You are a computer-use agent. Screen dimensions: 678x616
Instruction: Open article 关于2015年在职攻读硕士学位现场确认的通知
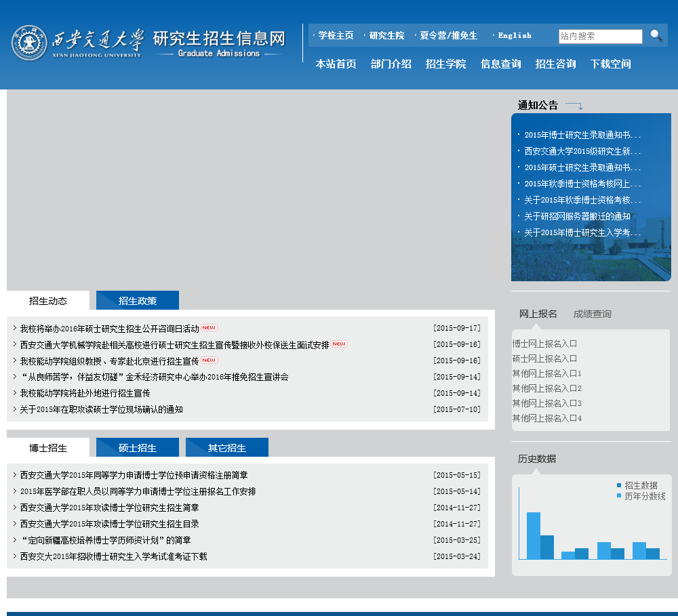tap(101, 409)
